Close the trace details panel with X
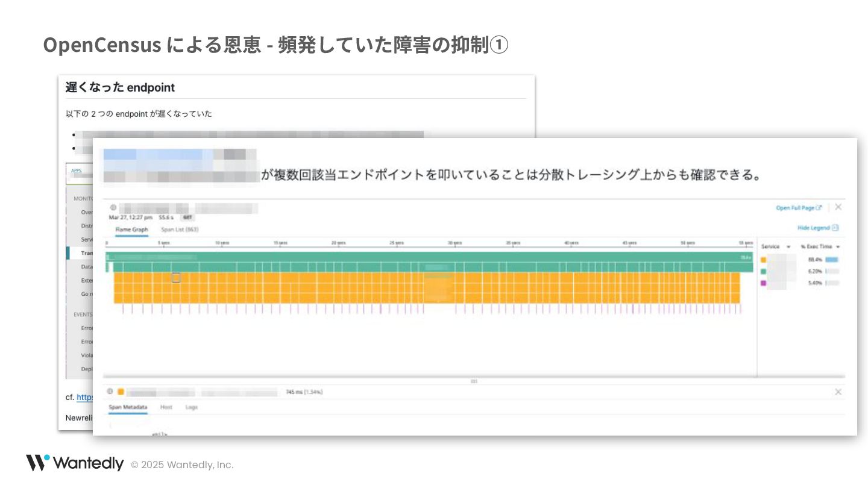 click(838, 207)
